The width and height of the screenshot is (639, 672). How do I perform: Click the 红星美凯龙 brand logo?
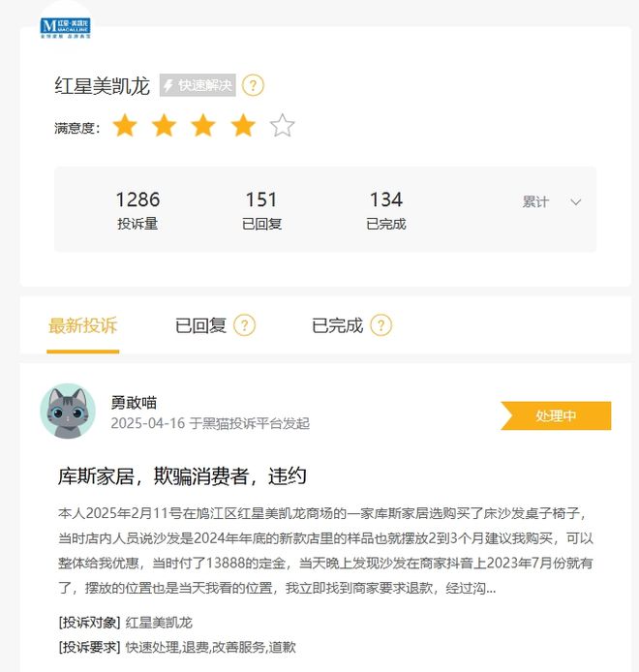65,28
